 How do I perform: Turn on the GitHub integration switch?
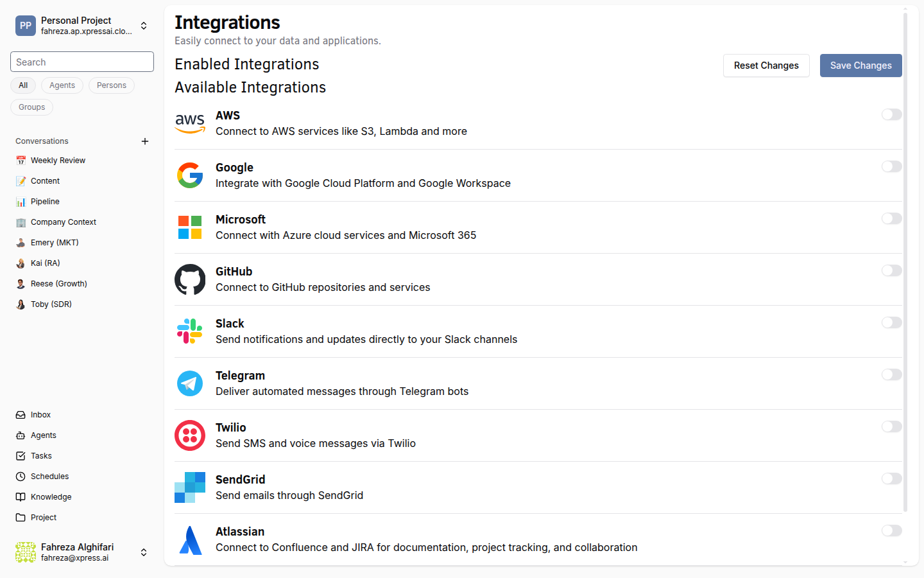(892, 270)
